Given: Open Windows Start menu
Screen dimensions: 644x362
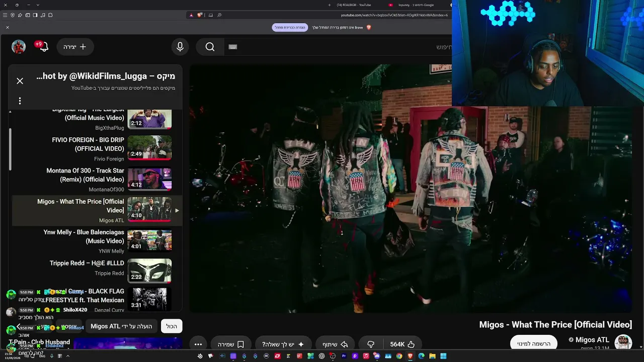Looking at the screenshot, I should click(443, 356).
